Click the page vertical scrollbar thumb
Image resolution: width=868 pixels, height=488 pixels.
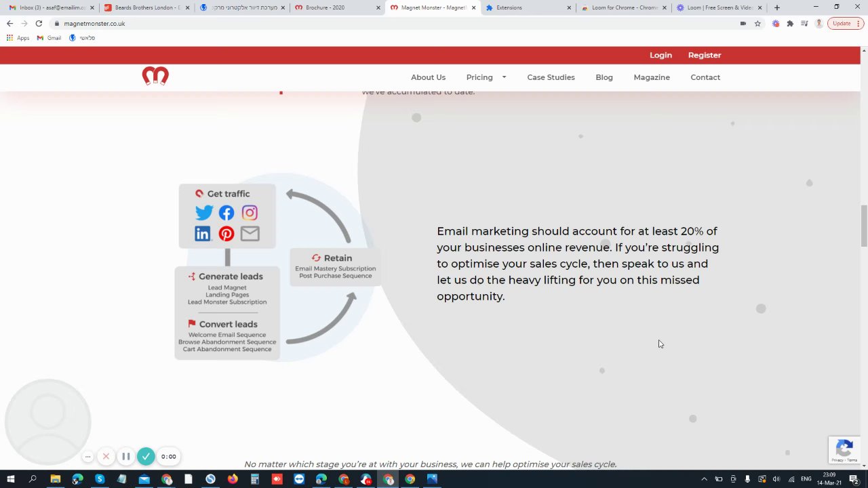point(864,226)
